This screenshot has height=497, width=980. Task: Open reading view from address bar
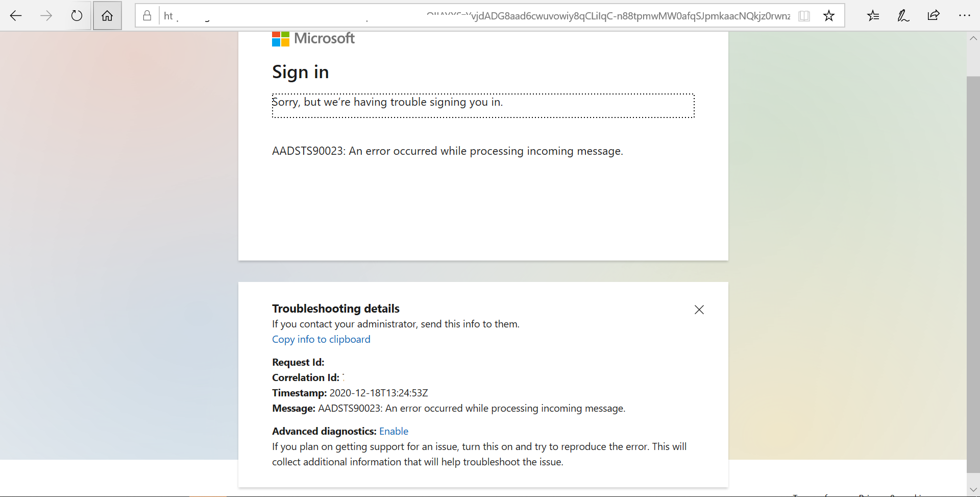tap(804, 16)
